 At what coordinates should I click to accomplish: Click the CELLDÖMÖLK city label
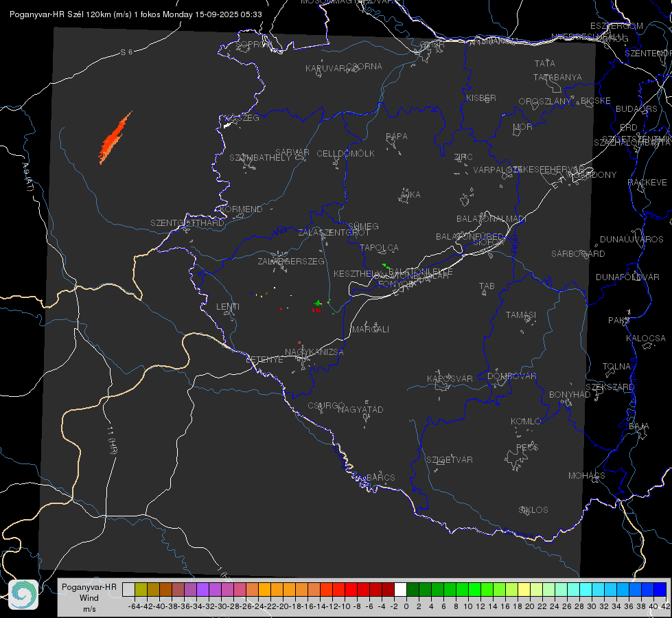pyautogui.click(x=346, y=154)
